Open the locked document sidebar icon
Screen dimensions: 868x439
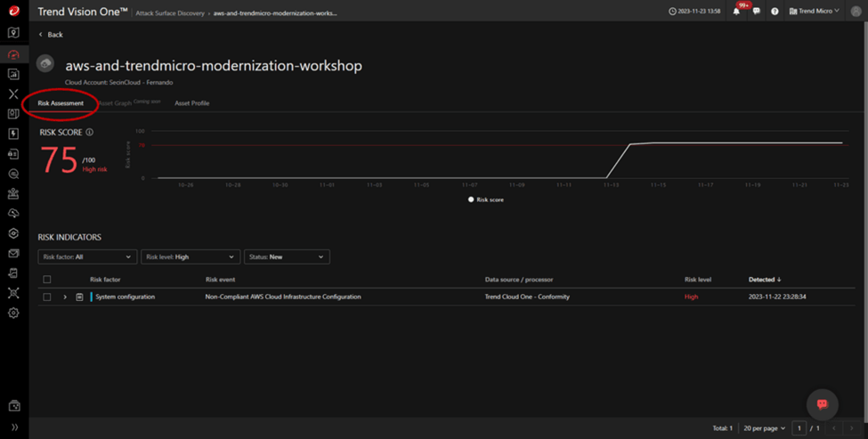[14, 154]
